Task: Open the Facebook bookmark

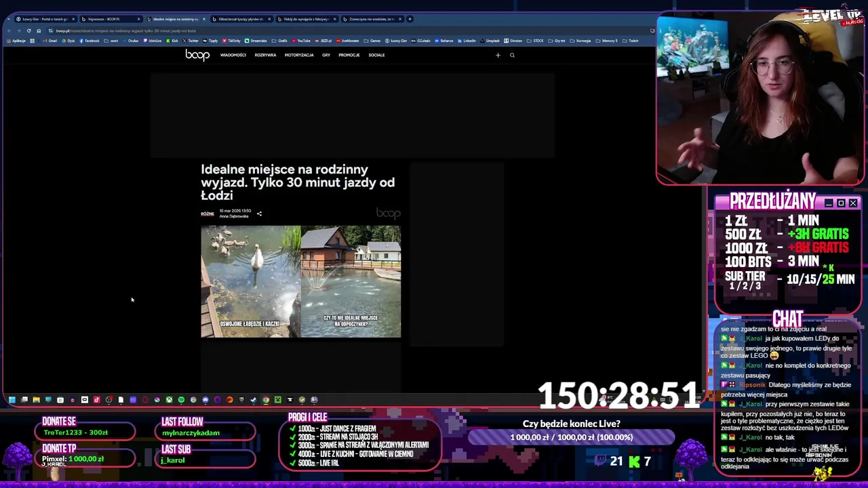Action: click(x=90, y=41)
